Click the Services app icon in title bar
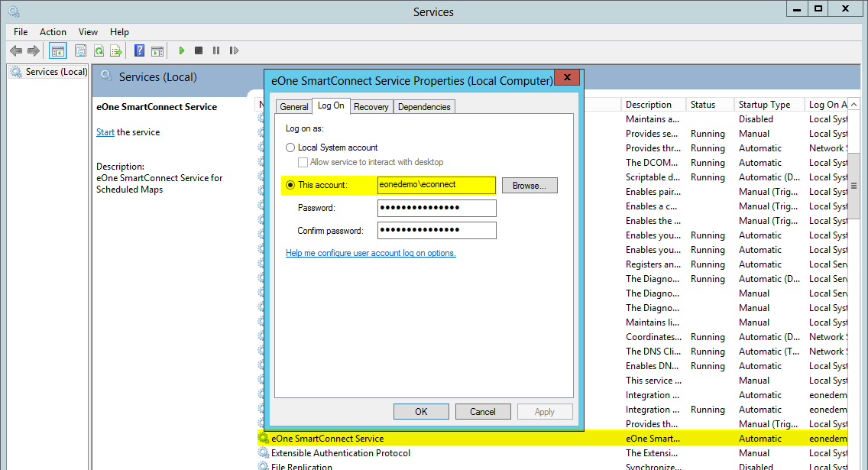 tap(14, 11)
